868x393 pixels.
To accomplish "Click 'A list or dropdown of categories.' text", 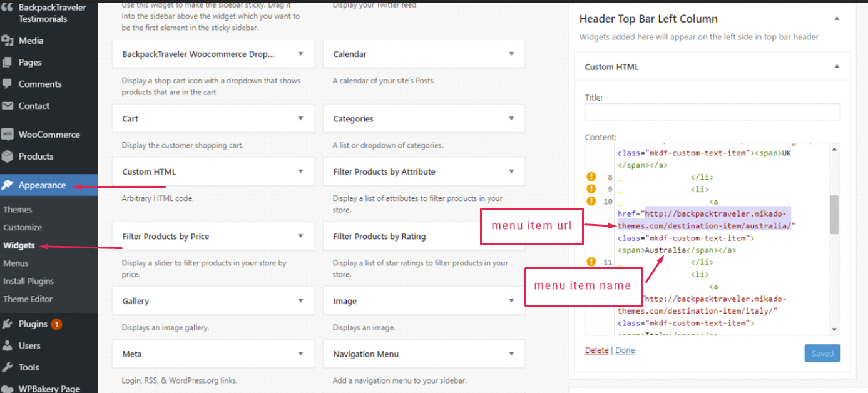I will [x=388, y=145].
